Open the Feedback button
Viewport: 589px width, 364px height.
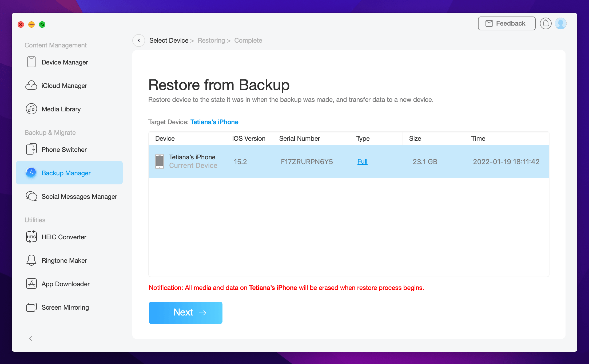(x=507, y=23)
